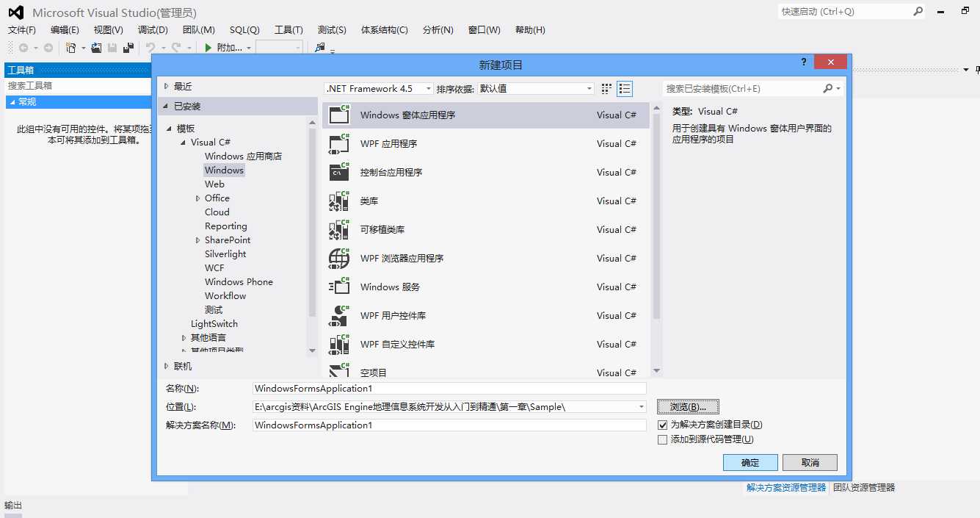Click the 输出 panel label
Viewport: 980px width, 518px height.
pyautogui.click(x=13, y=506)
